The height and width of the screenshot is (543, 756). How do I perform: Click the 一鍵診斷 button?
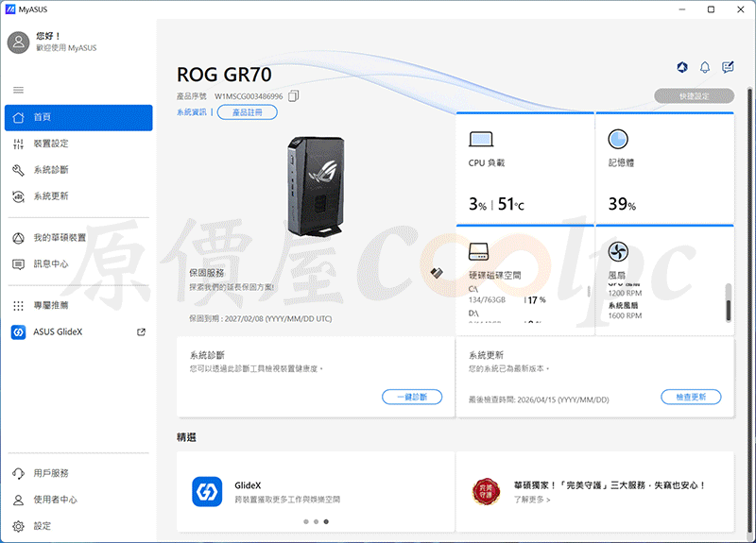tap(412, 397)
